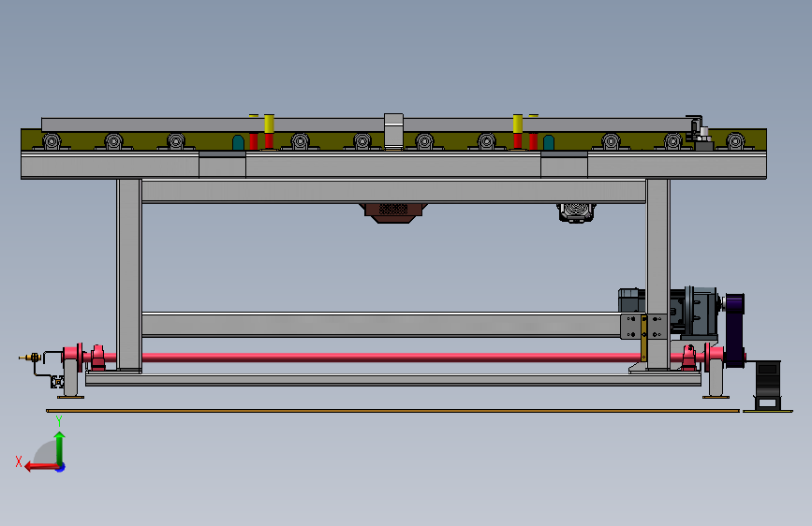Select the rightmost roller bearing on the top rail
812x526 pixels.
pyautogui.click(x=735, y=141)
